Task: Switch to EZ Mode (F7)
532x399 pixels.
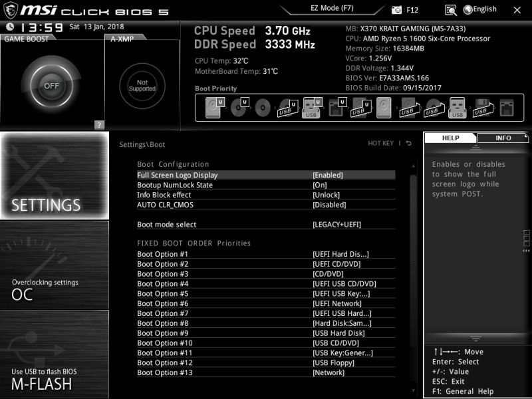Action: pyautogui.click(x=332, y=8)
